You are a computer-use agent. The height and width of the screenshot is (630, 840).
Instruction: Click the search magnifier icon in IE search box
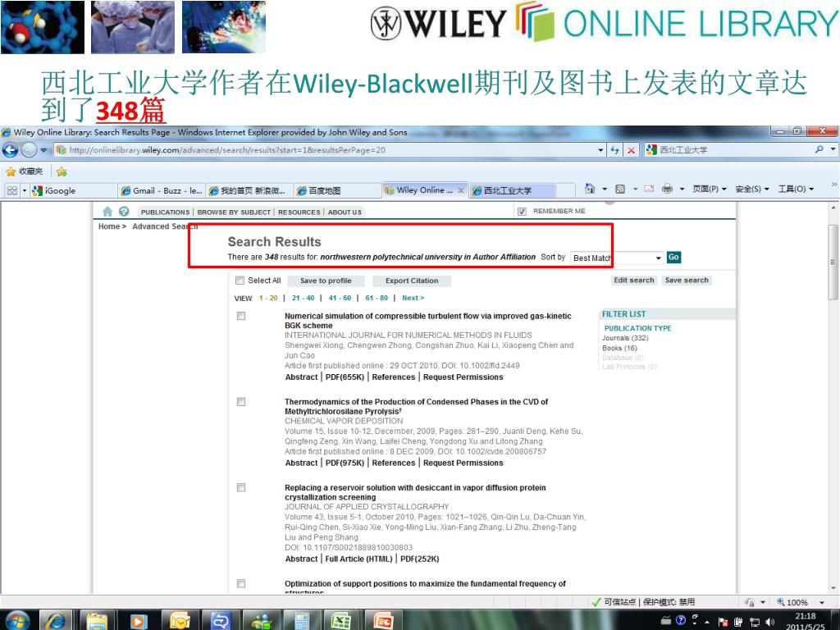click(819, 149)
